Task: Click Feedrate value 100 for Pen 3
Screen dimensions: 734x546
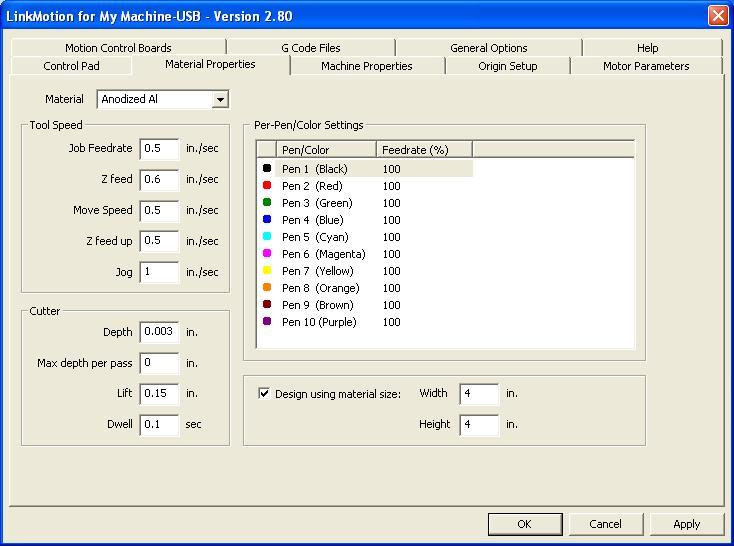Action: 391,203
